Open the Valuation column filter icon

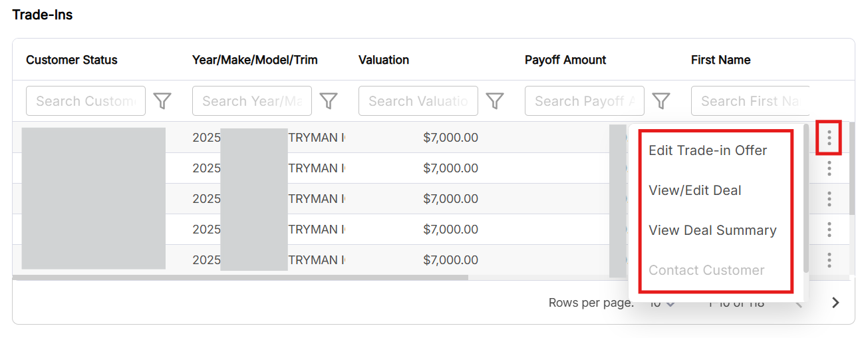[x=494, y=101]
